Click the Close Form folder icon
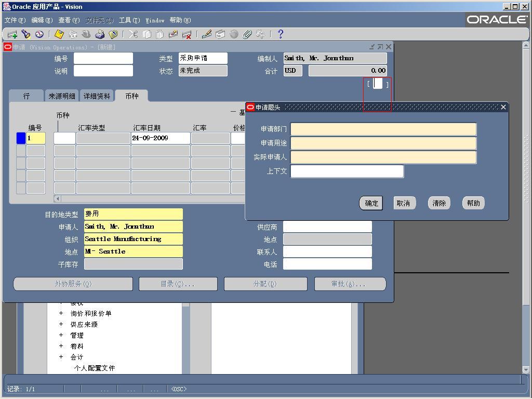 point(113,34)
